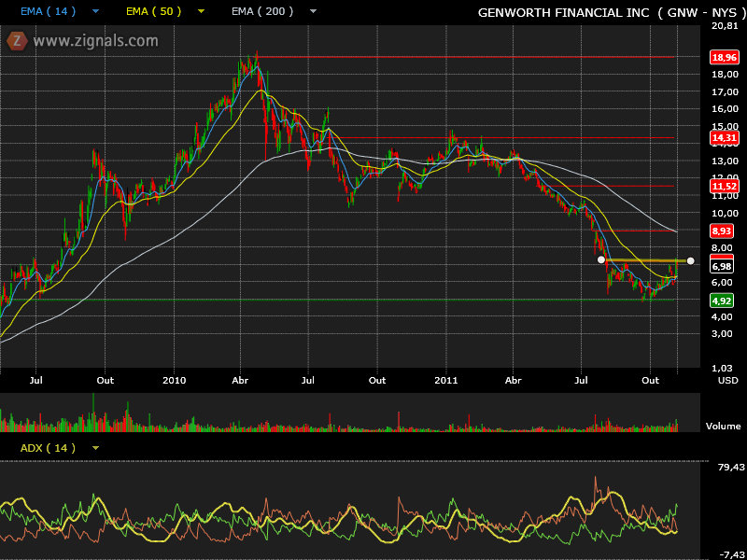Viewport: 747px width, 560px height.
Task: Click the 79,43 ADX scale value
Action: coord(731,468)
